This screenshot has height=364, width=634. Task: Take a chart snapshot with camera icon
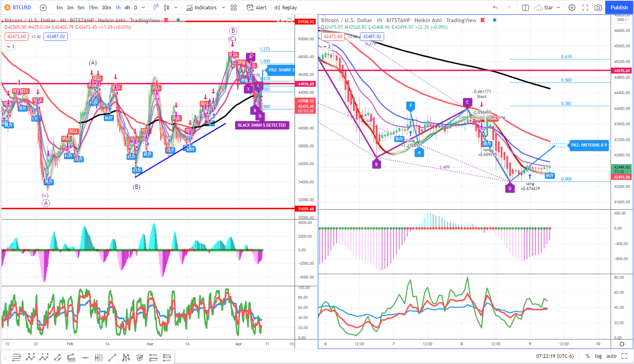(x=598, y=7)
